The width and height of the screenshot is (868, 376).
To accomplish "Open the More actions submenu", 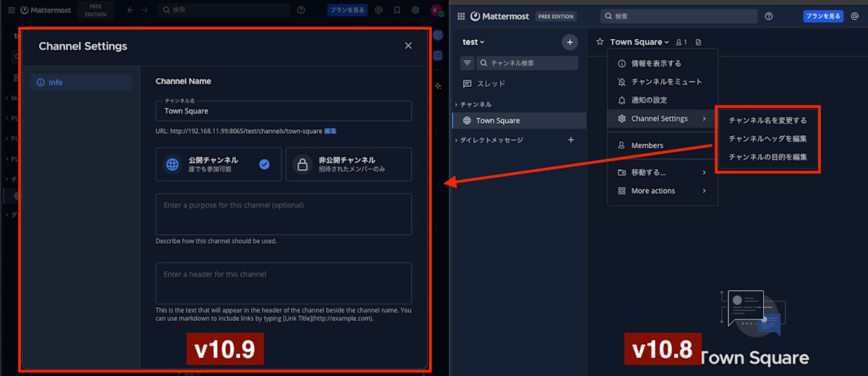I will pos(663,191).
